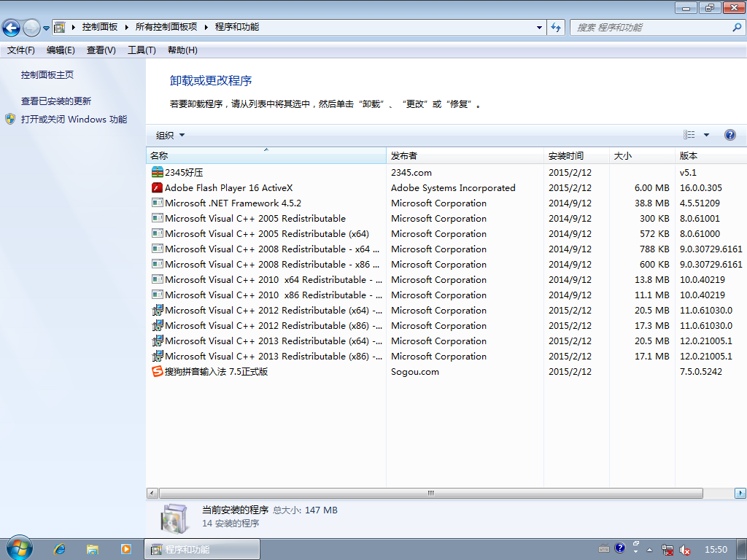
Task: Sort by the 大小 column header
Action: [642, 156]
